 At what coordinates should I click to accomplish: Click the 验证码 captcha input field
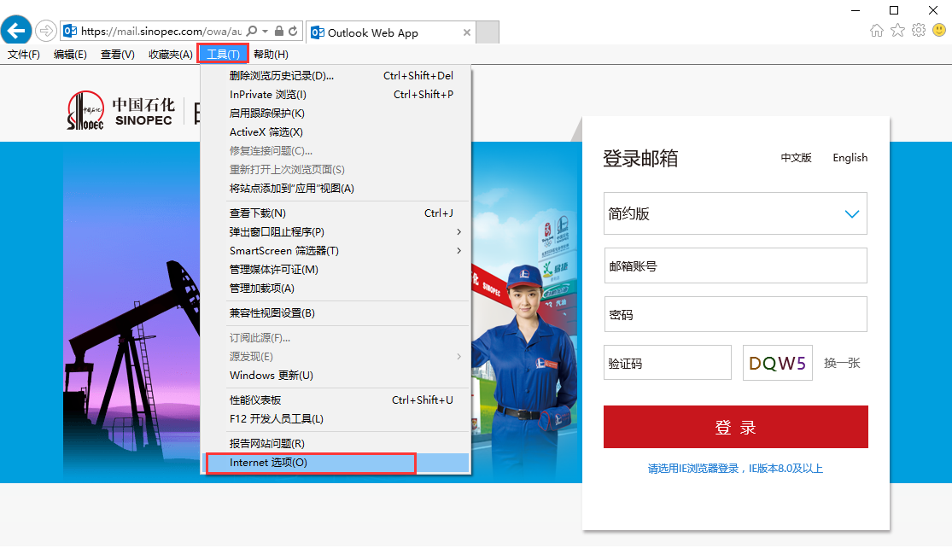pos(667,363)
